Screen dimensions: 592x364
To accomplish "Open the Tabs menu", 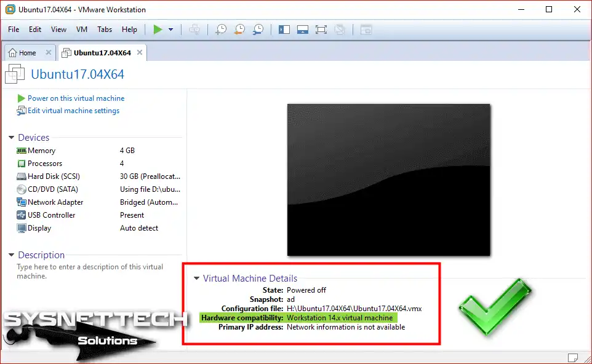I will click(x=105, y=30).
